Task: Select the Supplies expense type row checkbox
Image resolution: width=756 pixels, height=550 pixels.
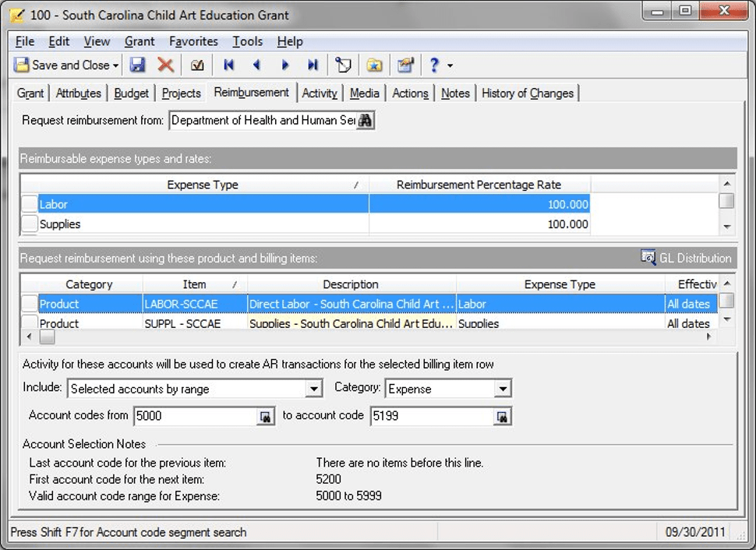Action: [29, 224]
